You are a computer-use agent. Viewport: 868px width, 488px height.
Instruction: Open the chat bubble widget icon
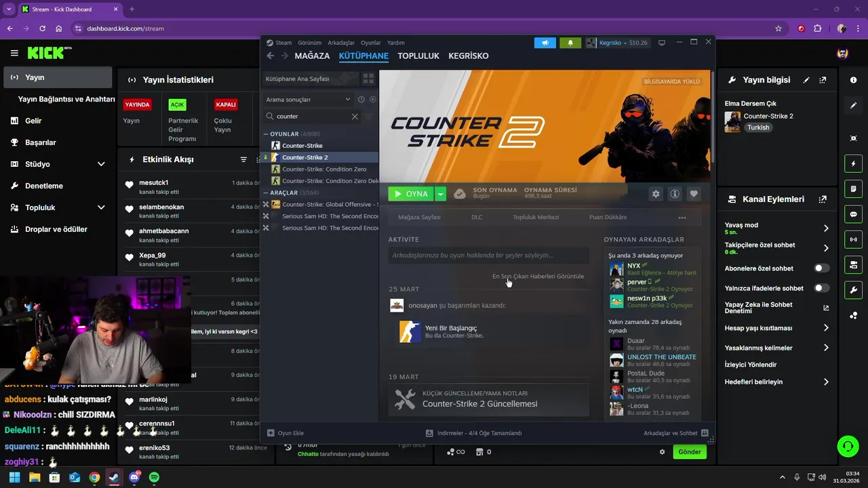tap(853, 214)
